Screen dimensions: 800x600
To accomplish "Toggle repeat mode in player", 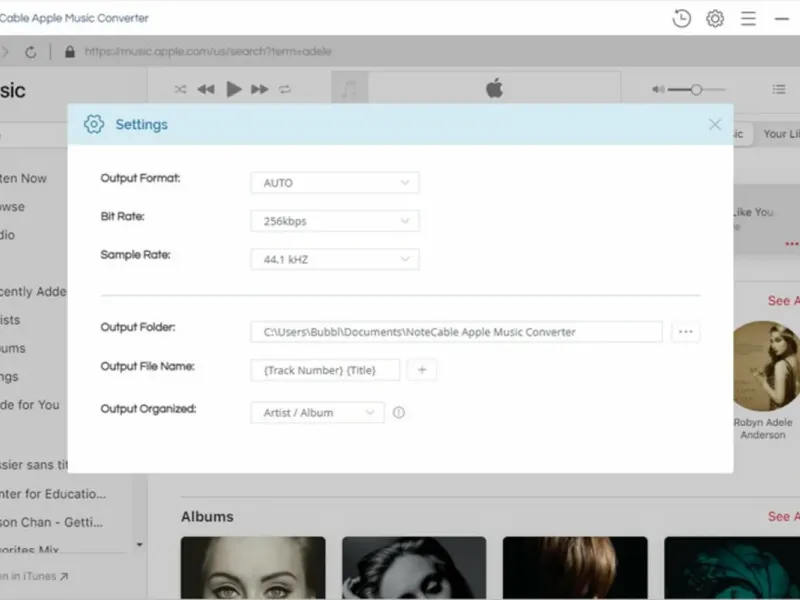I will pos(285,89).
